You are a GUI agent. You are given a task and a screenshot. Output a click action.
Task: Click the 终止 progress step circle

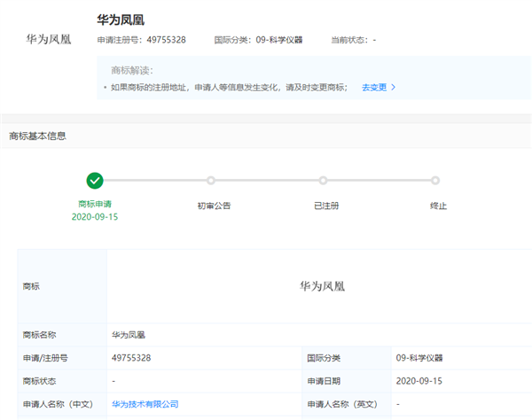point(435,181)
